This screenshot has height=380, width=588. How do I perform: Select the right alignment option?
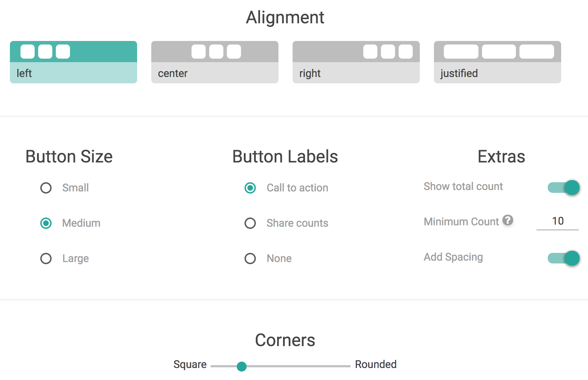pos(355,62)
